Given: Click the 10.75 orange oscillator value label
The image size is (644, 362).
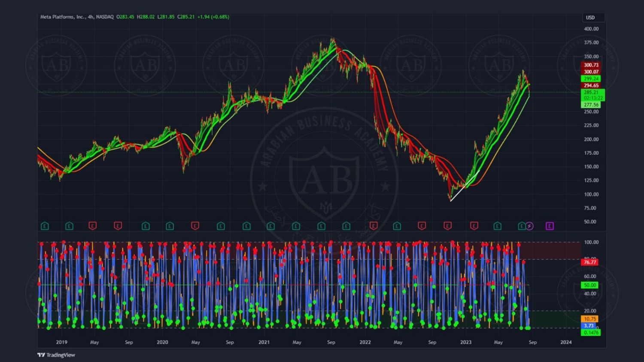Looking at the screenshot, I should [590, 319].
